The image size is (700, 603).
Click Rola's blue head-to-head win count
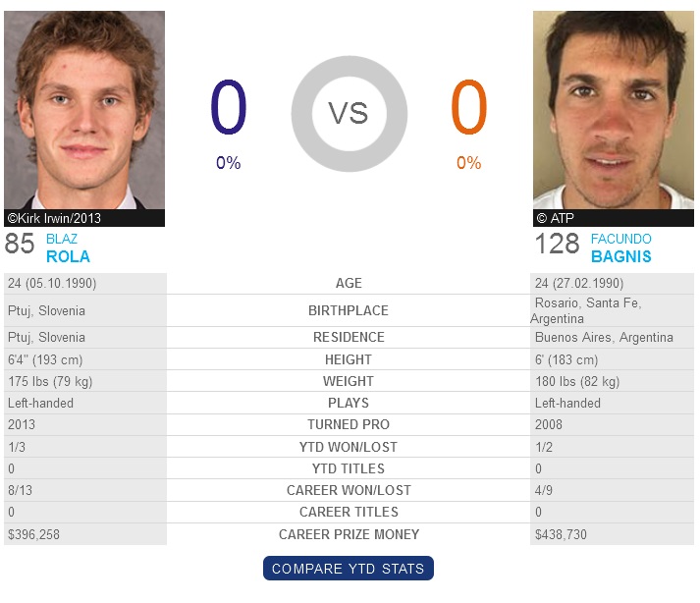(229, 107)
